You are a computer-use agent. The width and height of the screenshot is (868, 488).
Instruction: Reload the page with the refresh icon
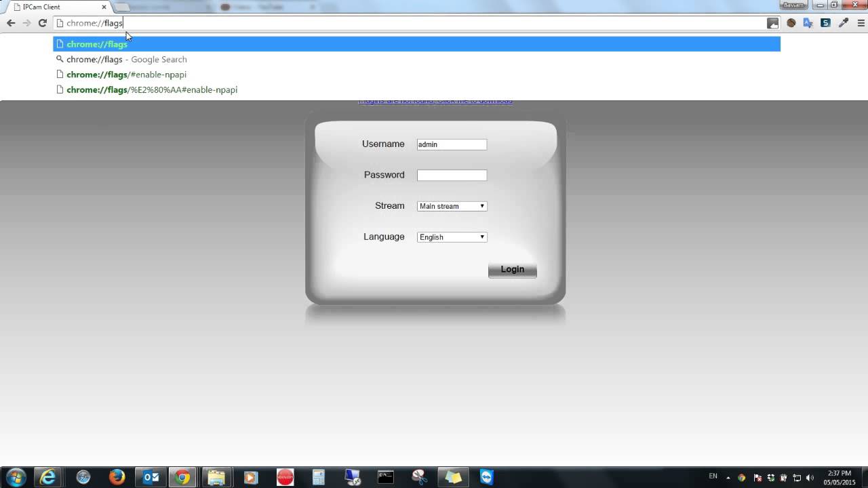coord(42,23)
